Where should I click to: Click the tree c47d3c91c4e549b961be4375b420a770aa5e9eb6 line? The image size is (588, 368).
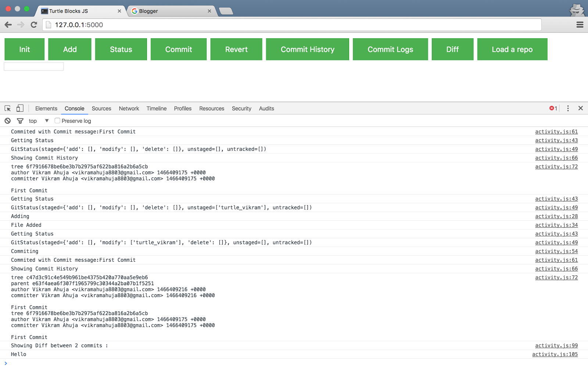[x=79, y=277]
